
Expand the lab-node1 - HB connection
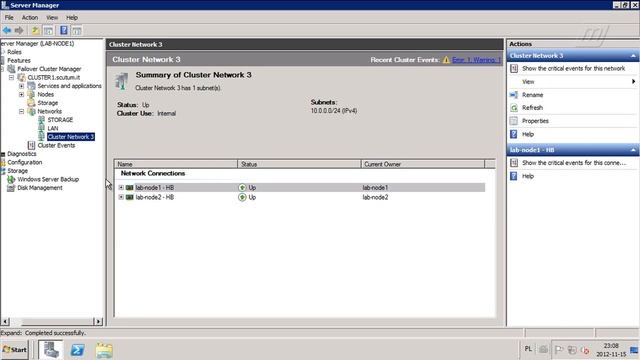(x=121, y=187)
